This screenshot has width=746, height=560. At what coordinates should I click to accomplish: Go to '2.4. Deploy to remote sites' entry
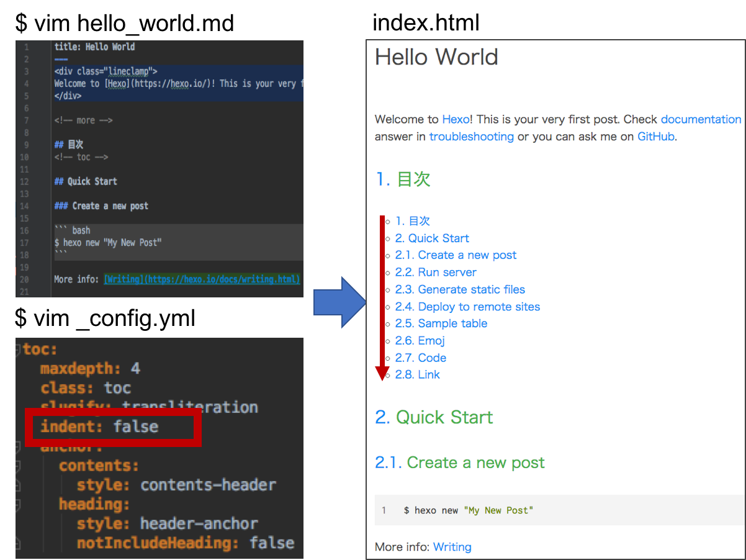pos(467,307)
